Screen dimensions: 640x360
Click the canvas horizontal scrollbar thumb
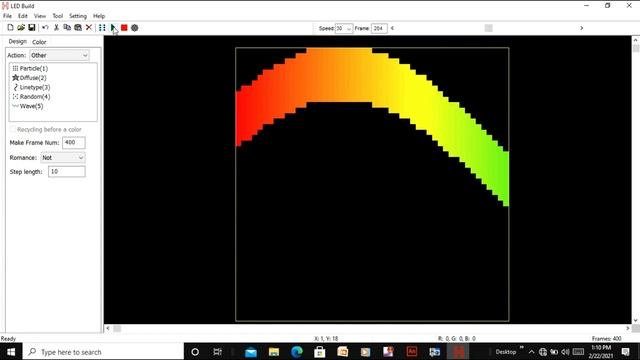pyautogui.click(x=117, y=329)
